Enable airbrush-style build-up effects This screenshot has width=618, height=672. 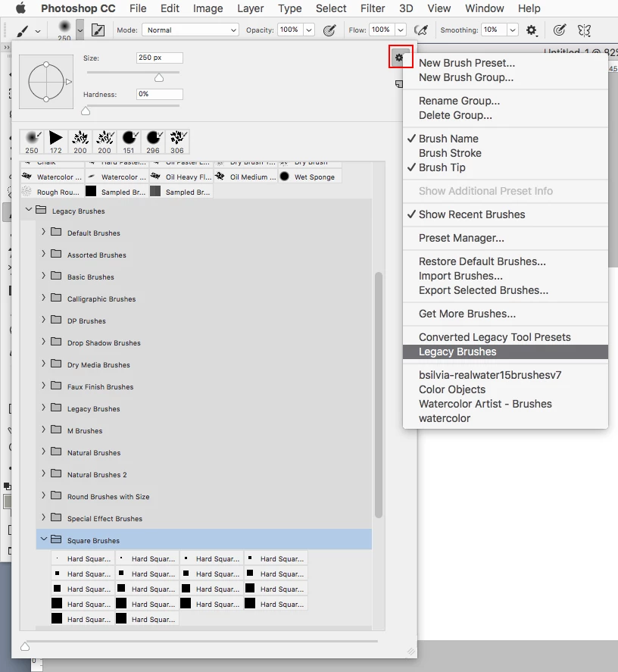point(421,30)
